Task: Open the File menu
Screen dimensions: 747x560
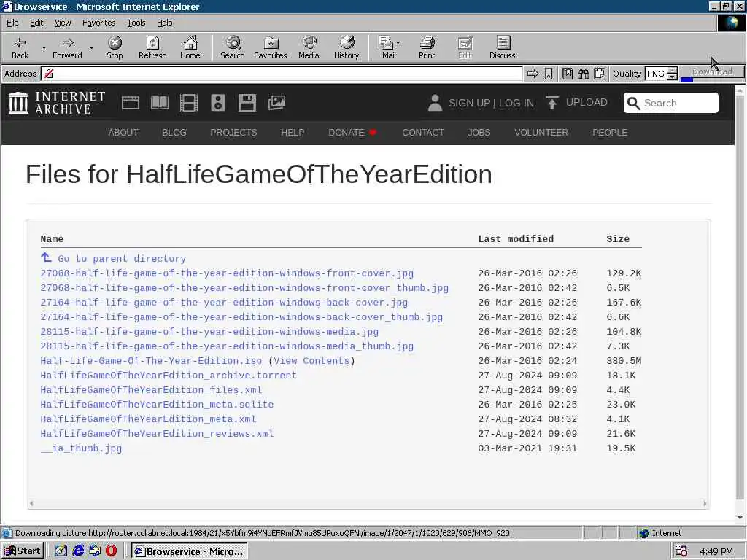Action: 12,23
